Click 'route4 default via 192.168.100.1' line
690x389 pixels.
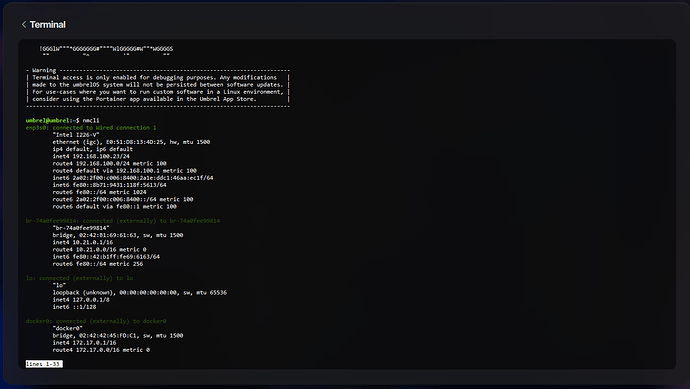[x=125, y=171]
